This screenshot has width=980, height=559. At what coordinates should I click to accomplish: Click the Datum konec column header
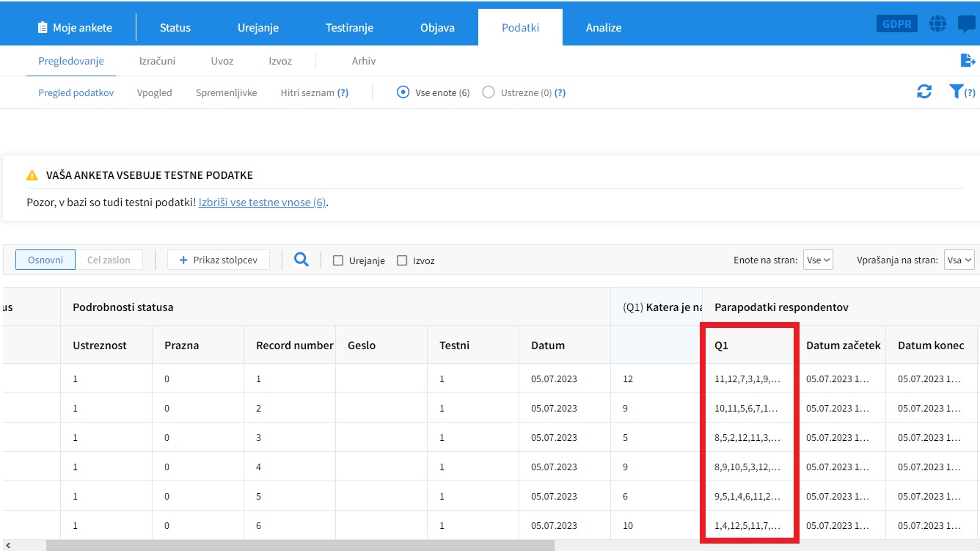pos(931,345)
